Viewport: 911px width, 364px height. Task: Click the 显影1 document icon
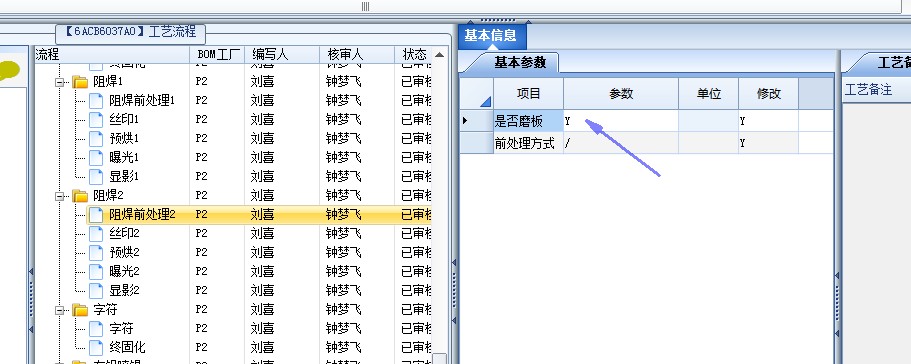tap(96, 176)
